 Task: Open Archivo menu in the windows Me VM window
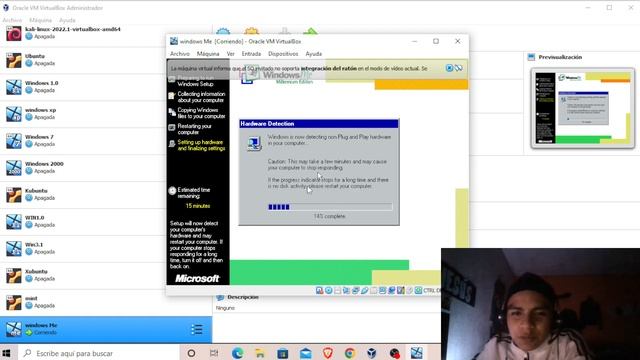click(x=180, y=53)
